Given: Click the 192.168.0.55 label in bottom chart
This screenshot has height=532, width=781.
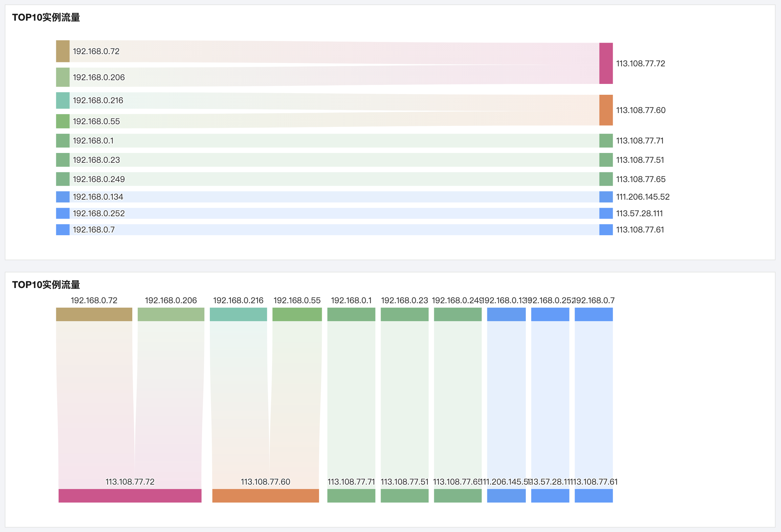Looking at the screenshot, I should [x=297, y=301].
